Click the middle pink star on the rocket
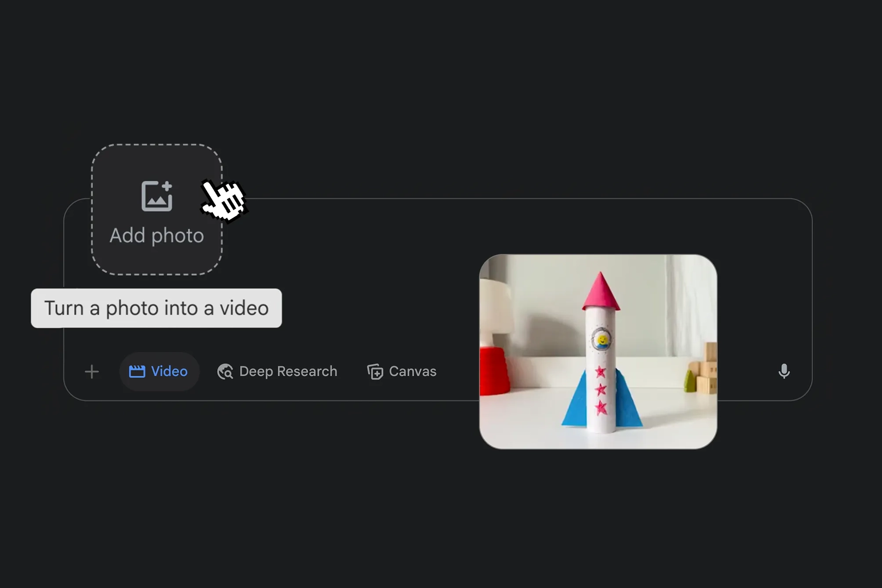Viewport: 882px width, 588px height. click(600, 389)
